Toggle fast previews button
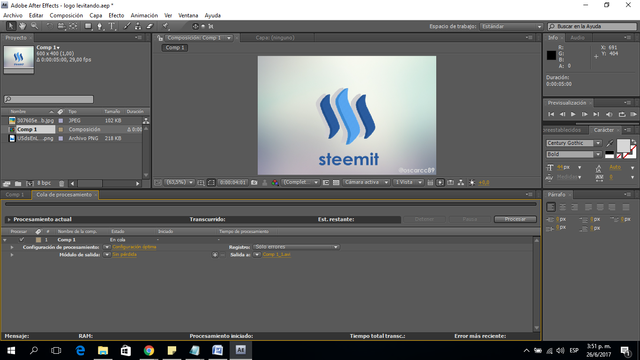640x360 pixels. click(440, 182)
